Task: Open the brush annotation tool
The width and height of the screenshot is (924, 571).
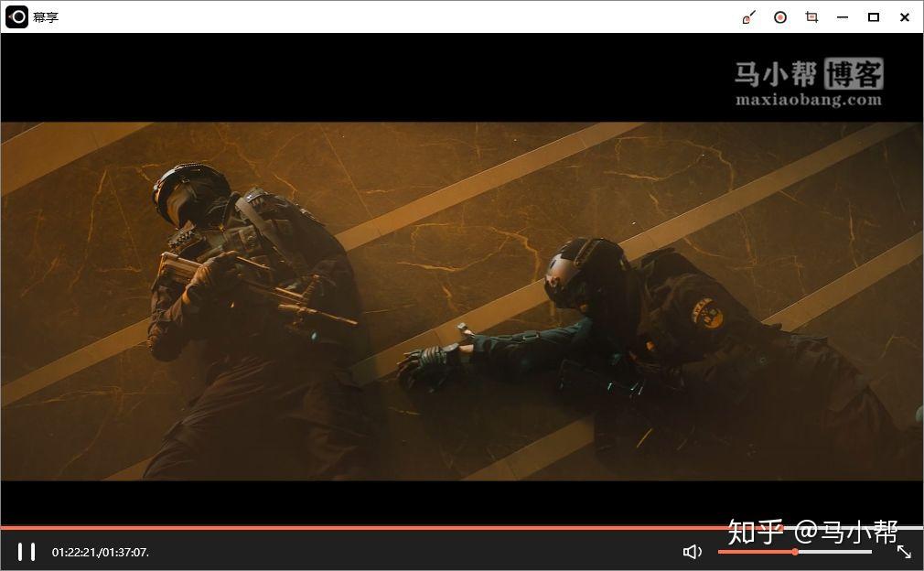Action: point(748,17)
